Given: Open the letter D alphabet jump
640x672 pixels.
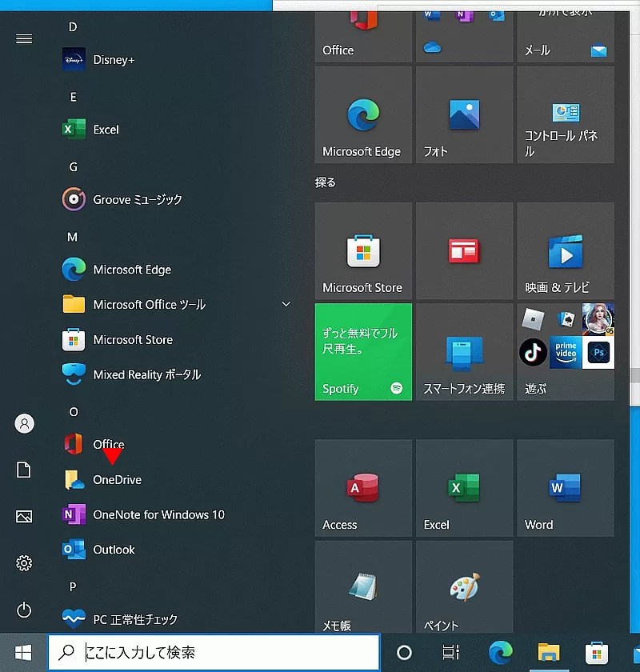Looking at the screenshot, I should point(72,26).
